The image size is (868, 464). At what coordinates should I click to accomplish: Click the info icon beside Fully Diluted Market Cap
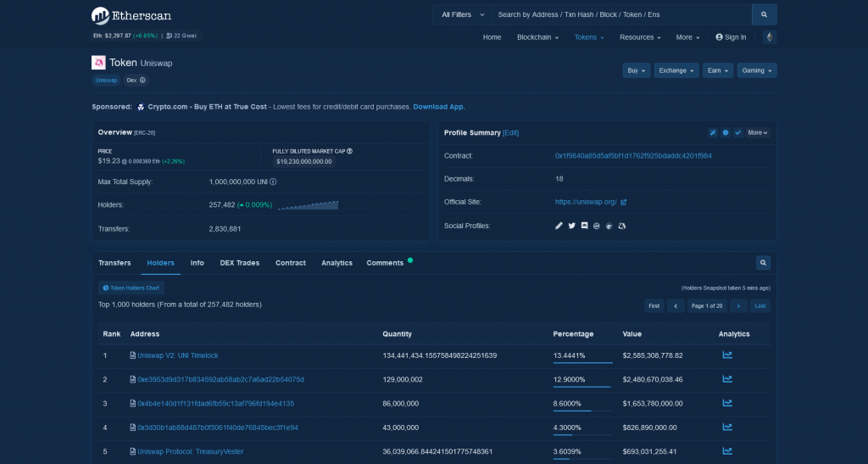349,151
